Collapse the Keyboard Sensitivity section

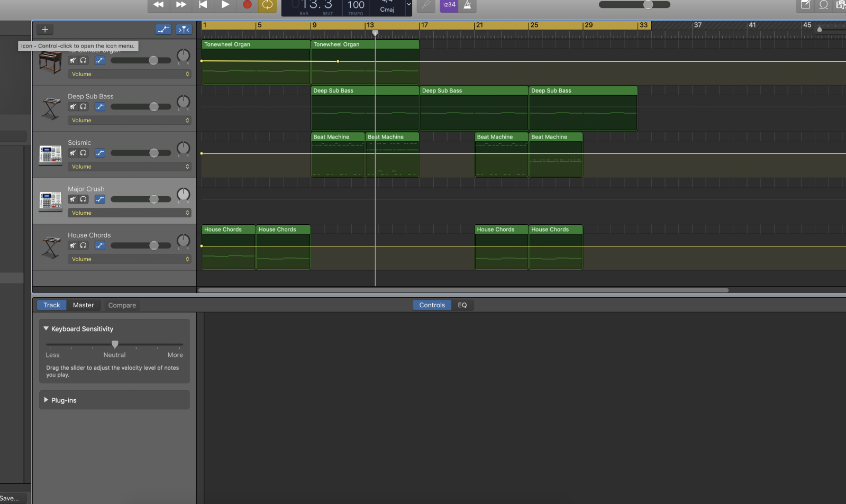tap(46, 328)
